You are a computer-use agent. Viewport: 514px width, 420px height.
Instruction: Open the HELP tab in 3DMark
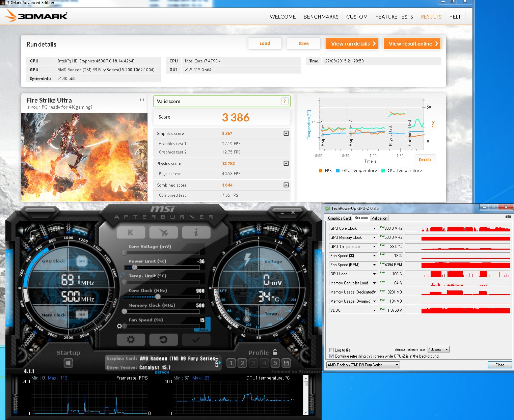click(x=455, y=17)
